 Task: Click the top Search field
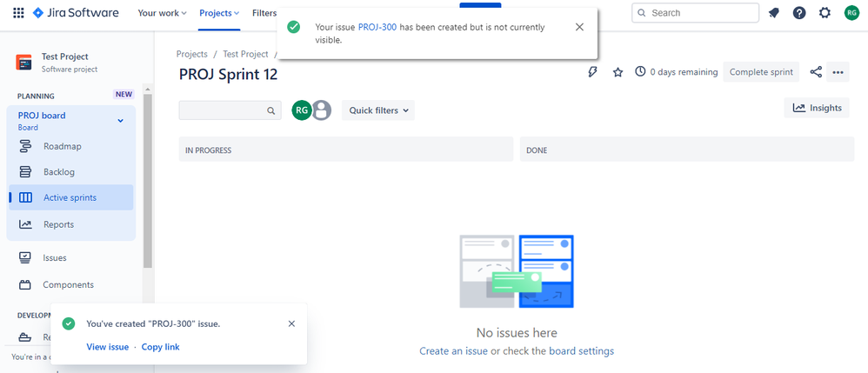pos(695,13)
